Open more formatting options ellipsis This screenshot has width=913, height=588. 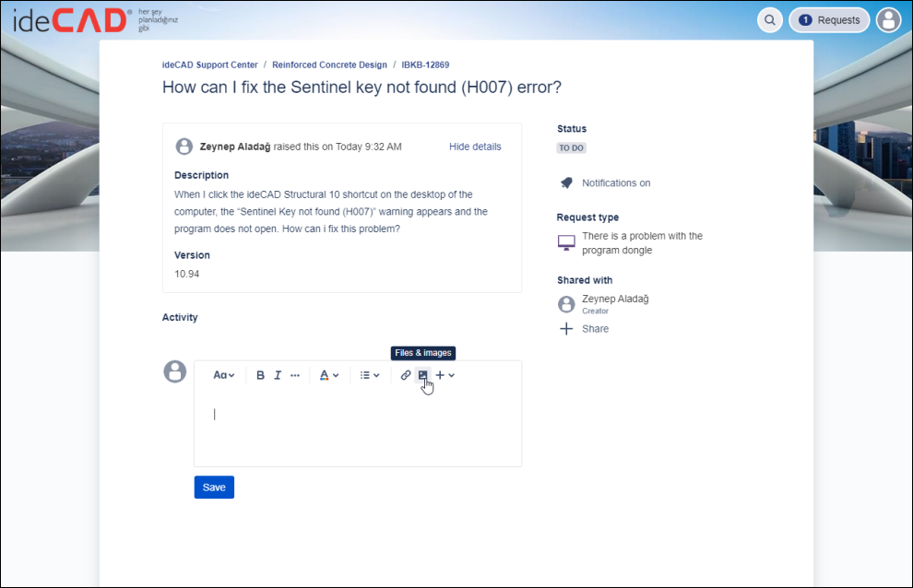pyautogui.click(x=295, y=375)
